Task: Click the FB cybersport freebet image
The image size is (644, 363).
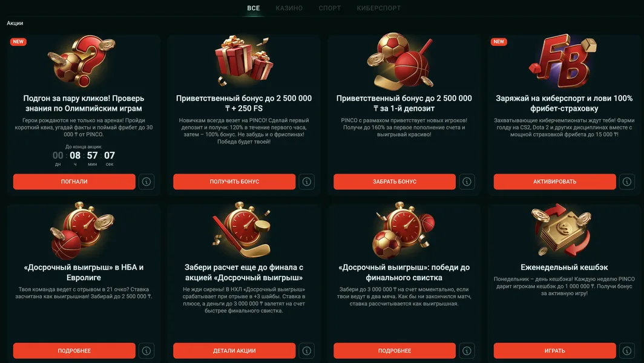Action: (x=563, y=60)
